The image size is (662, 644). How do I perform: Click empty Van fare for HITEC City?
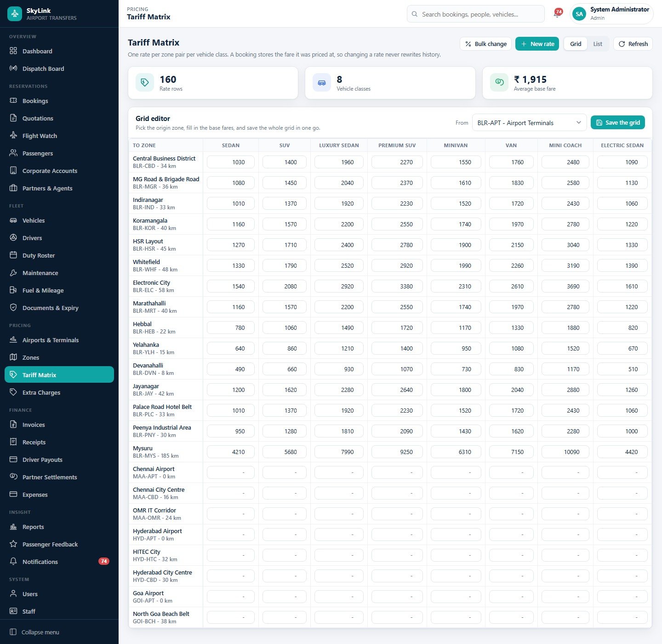[511, 555]
